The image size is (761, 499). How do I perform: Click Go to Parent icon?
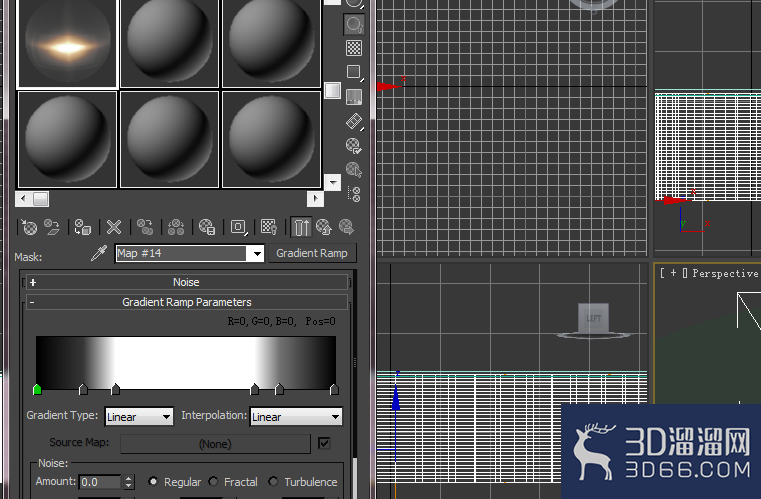[x=324, y=227]
